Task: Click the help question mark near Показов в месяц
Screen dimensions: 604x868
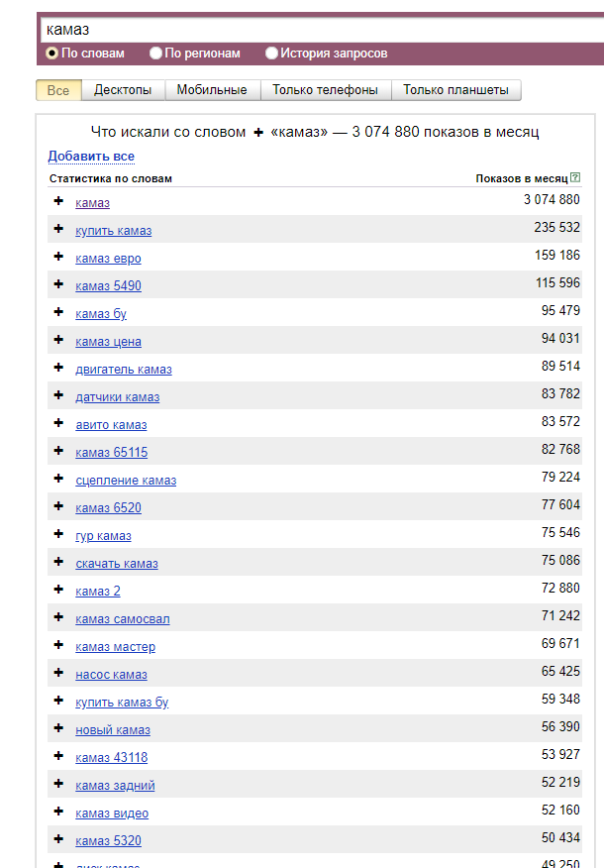Action: tap(575, 178)
